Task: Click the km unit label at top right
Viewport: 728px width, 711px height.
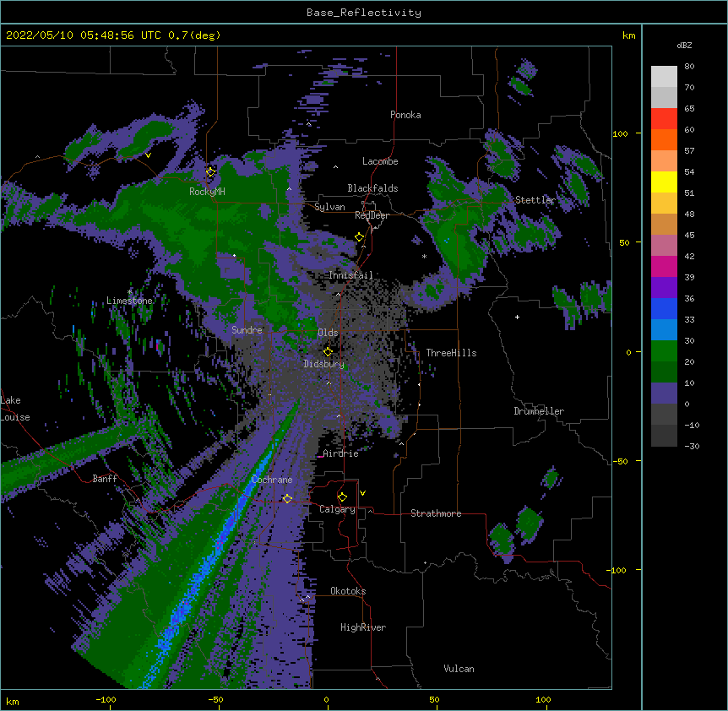Action: 629,35
